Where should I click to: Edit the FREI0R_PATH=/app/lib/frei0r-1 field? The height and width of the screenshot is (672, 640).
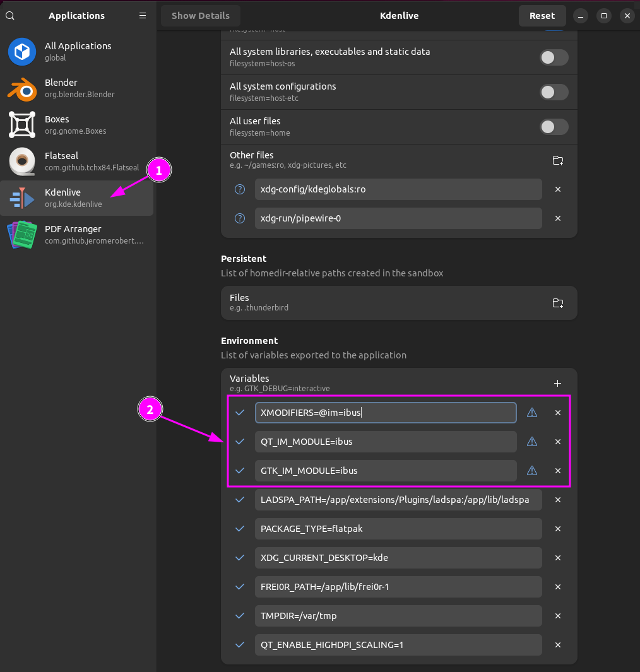(398, 587)
